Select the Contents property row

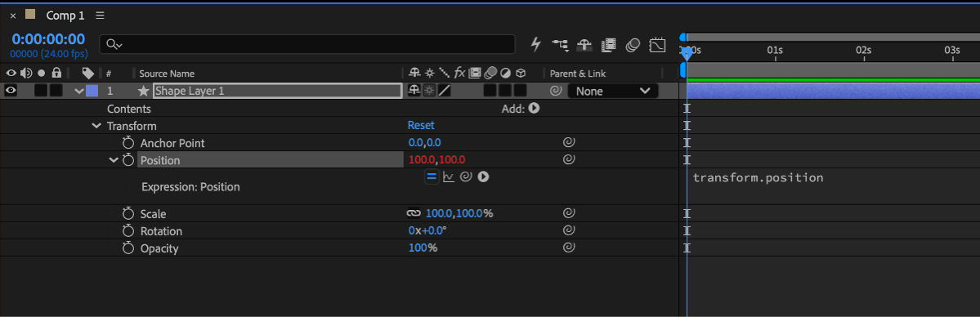coord(129,108)
